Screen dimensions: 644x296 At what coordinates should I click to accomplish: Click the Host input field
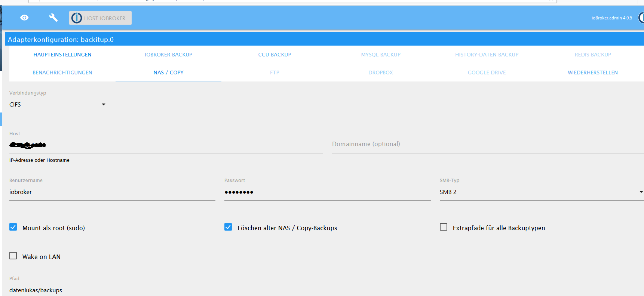[x=166, y=145]
